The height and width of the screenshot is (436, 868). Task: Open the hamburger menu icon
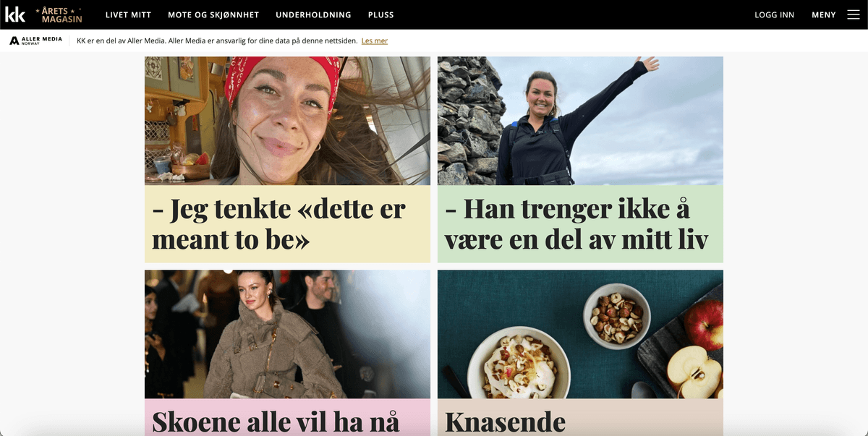(854, 14)
